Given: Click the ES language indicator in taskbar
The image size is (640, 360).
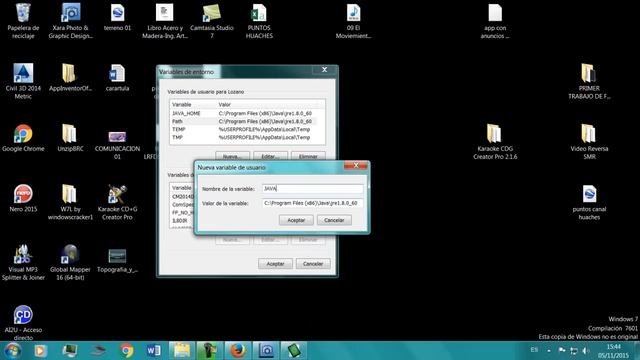Looking at the screenshot, I should [534, 350].
